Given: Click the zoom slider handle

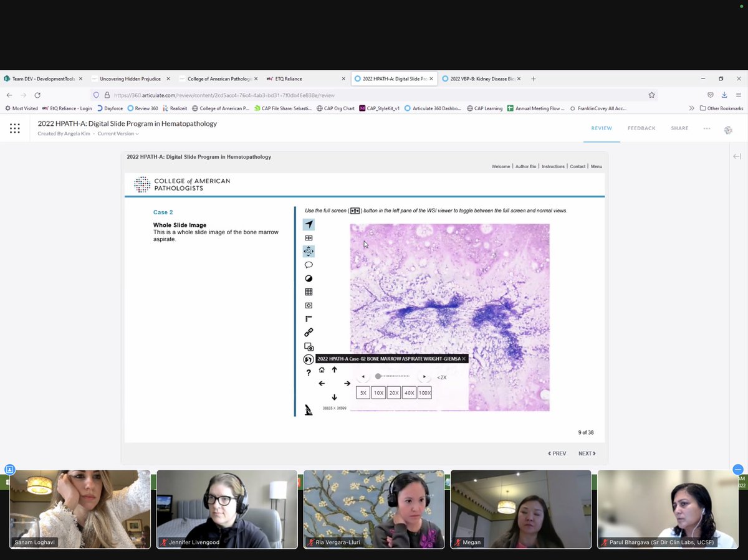Looking at the screenshot, I should pos(378,376).
